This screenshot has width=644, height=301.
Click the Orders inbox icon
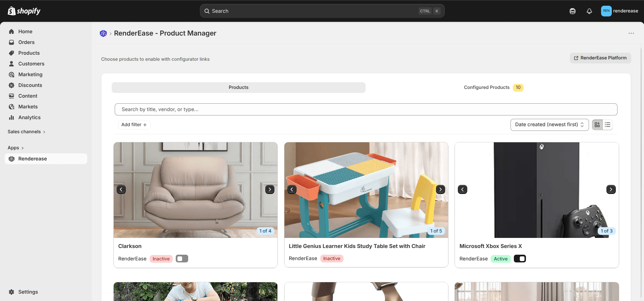(11, 42)
